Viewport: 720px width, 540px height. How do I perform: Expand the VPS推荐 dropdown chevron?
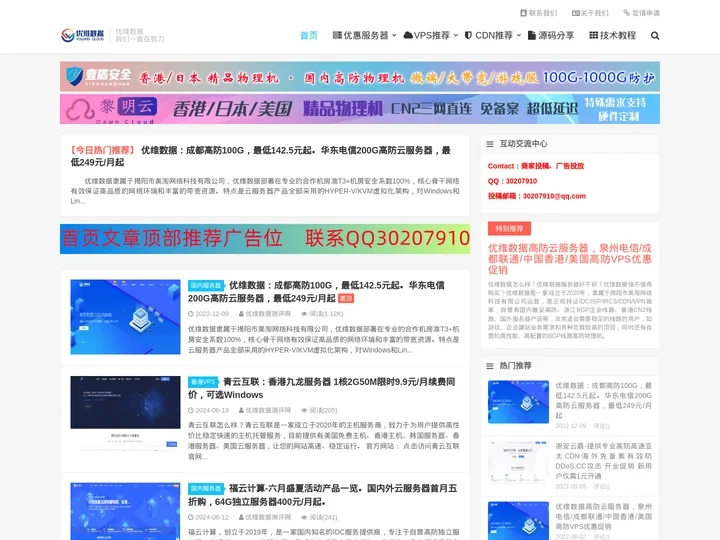456,35
